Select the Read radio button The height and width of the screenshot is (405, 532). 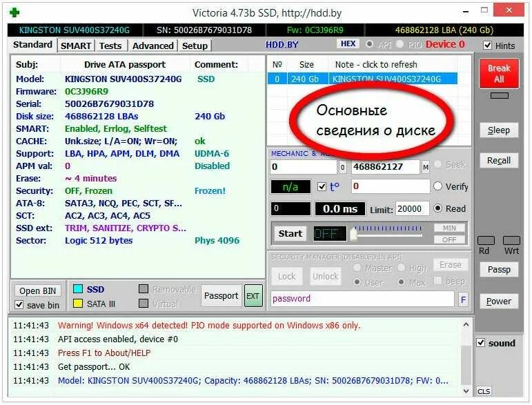(x=438, y=208)
